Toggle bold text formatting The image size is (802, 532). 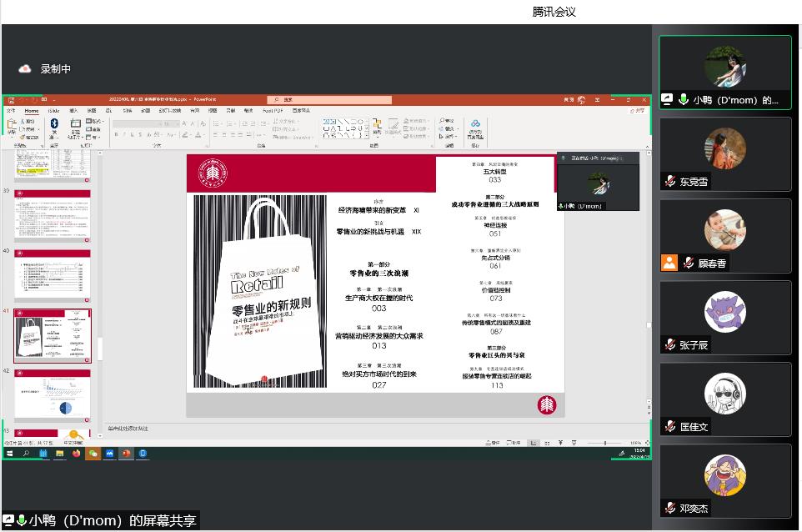(116, 134)
